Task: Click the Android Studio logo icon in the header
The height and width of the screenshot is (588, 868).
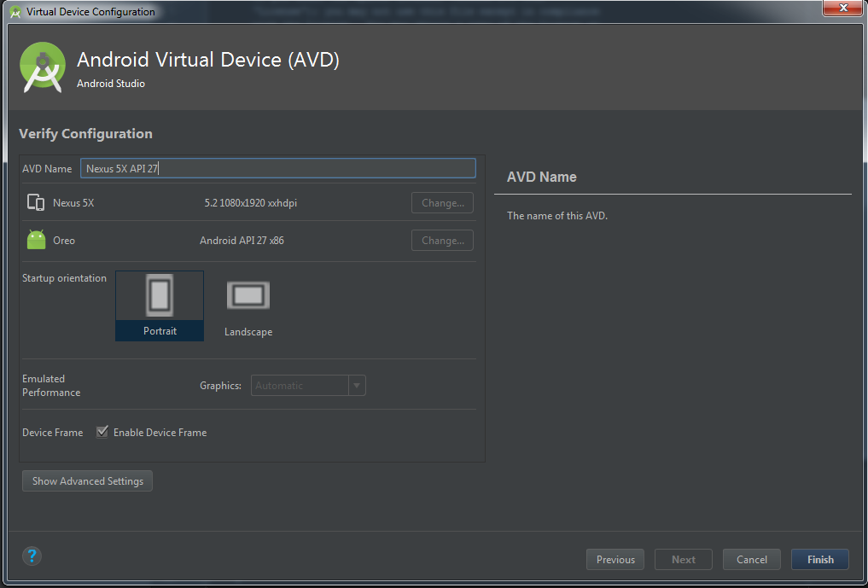Action: point(43,67)
